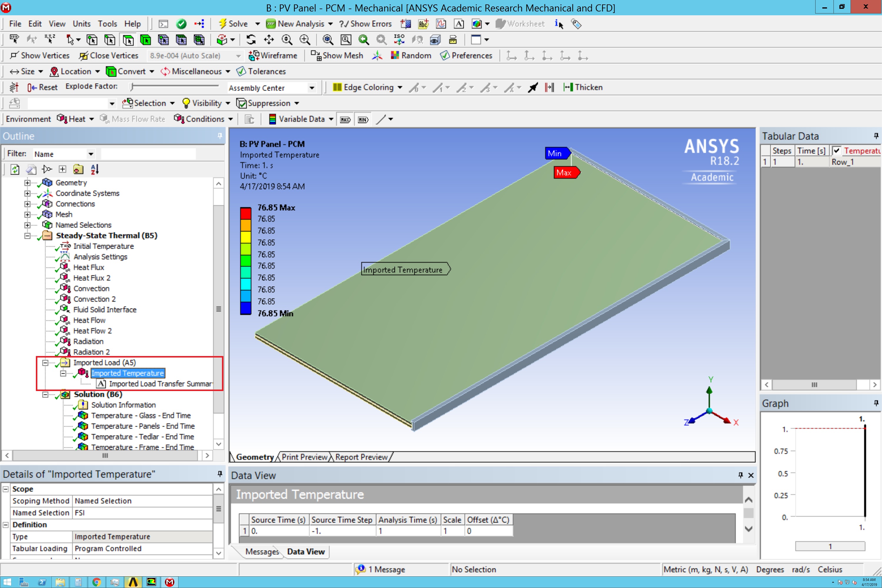Image resolution: width=882 pixels, height=588 pixels.
Task: Click the Max probe label icon
Action: pyautogui.click(x=345, y=119)
